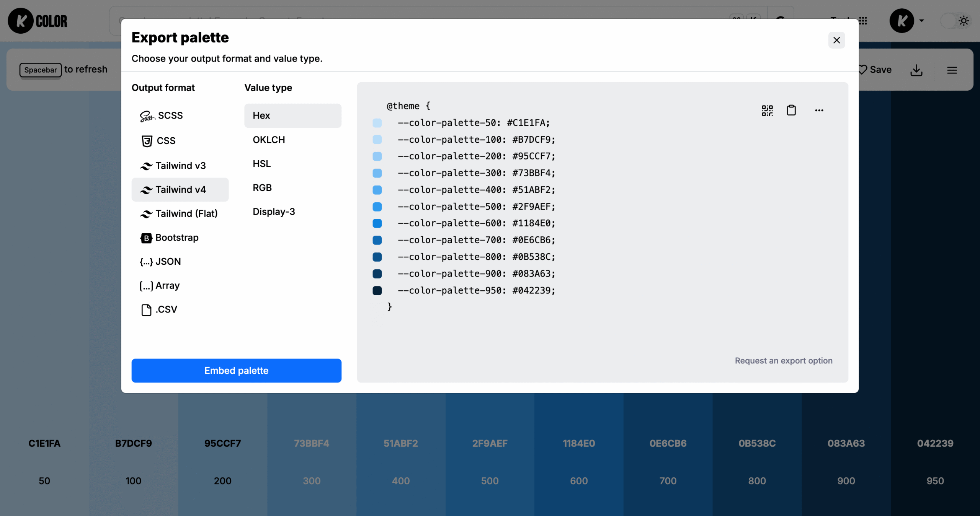Click the palette-300 color swatch
This screenshot has height=516, width=980.
click(377, 173)
